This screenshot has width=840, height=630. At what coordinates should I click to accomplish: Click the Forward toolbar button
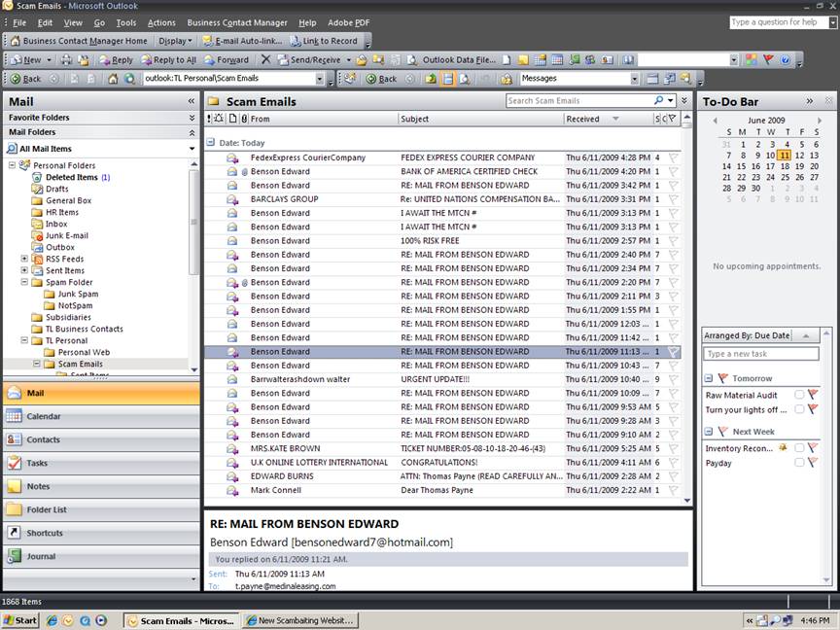pyautogui.click(x=226, y=60)
